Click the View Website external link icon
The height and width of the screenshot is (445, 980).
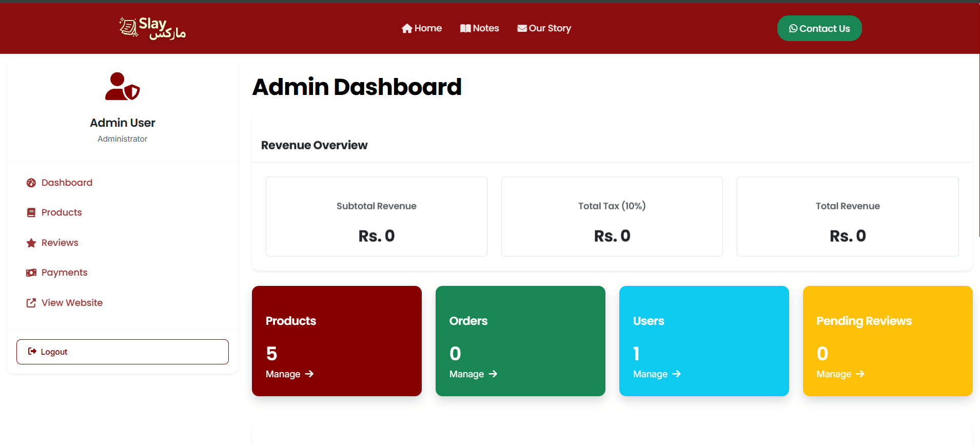pyautogui.click(x=31, y=303)
